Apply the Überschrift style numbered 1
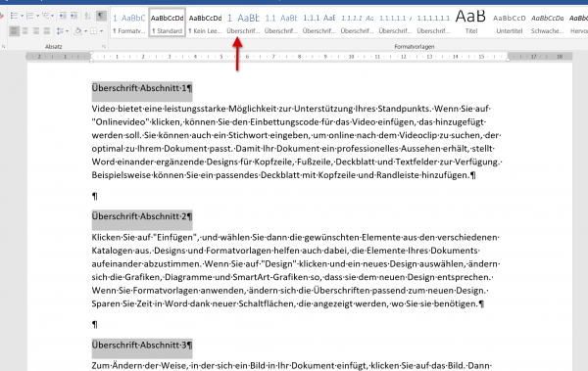 (243, 23)
